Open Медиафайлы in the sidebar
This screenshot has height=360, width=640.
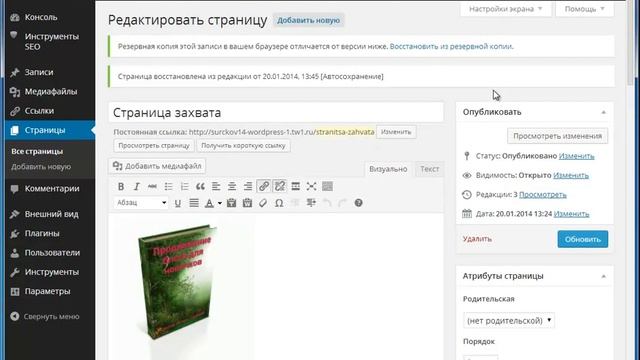pyautogui.click(x=50, y=91)
